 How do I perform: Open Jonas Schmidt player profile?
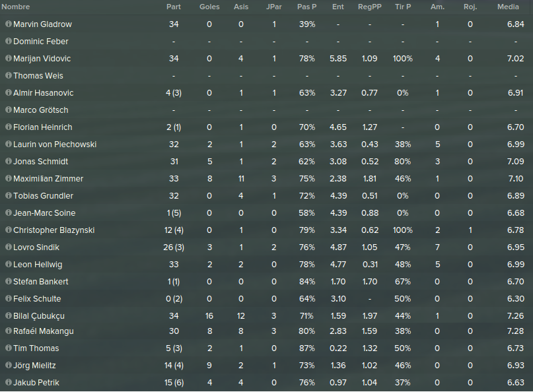(x=41, y=162)
